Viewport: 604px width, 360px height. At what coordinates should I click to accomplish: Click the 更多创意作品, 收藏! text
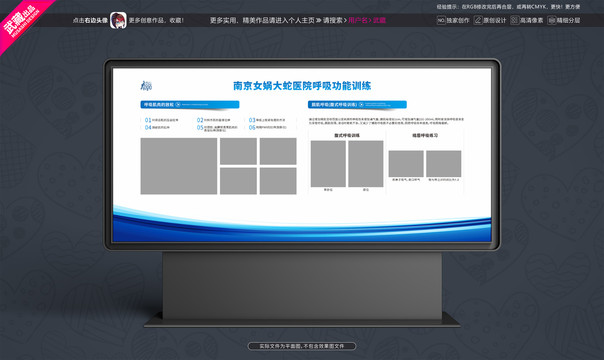[x=156, y=20]
